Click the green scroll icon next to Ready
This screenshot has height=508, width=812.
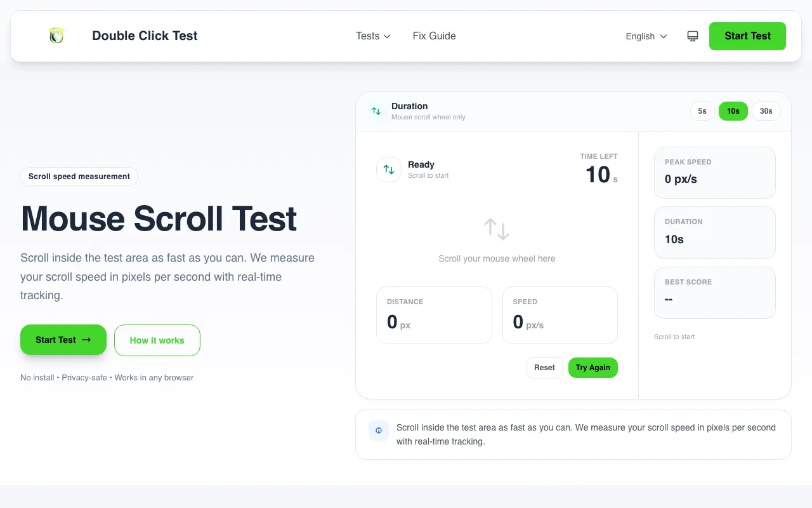388,170
